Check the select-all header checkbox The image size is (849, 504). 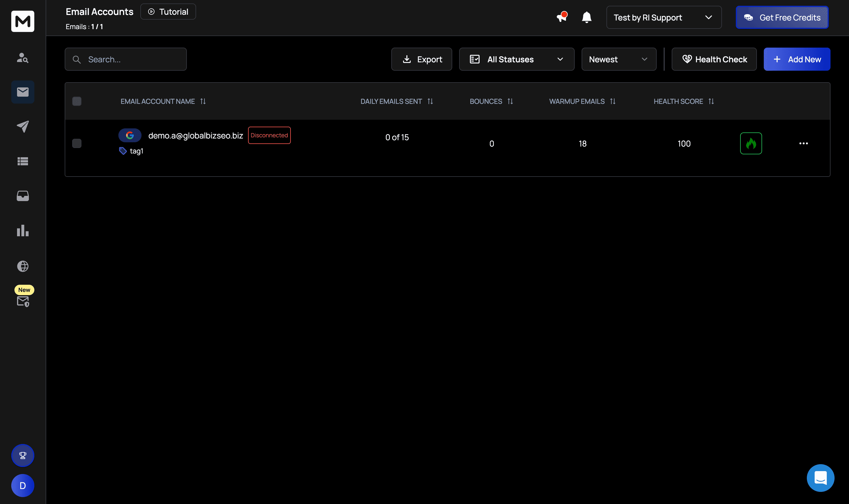[77, 101]
